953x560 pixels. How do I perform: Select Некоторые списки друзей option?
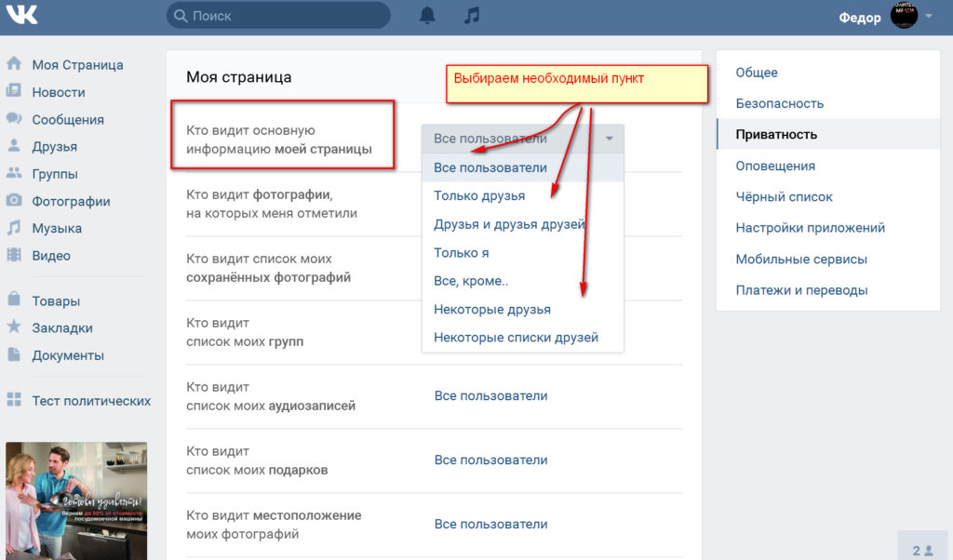(523, 337)
